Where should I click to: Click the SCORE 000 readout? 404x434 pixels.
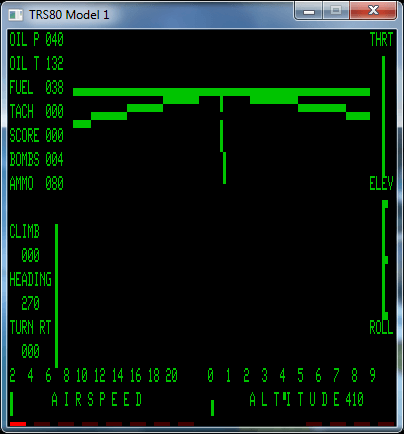(x=36, y=135)
